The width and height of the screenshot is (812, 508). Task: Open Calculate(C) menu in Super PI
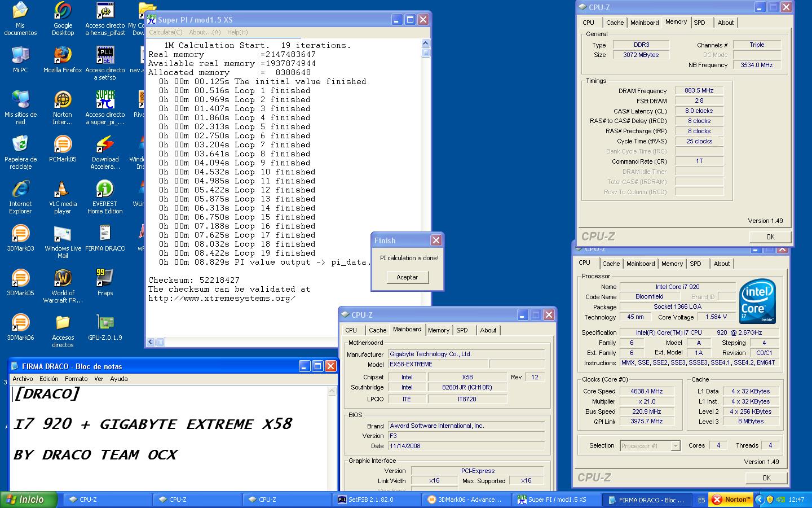166,32
